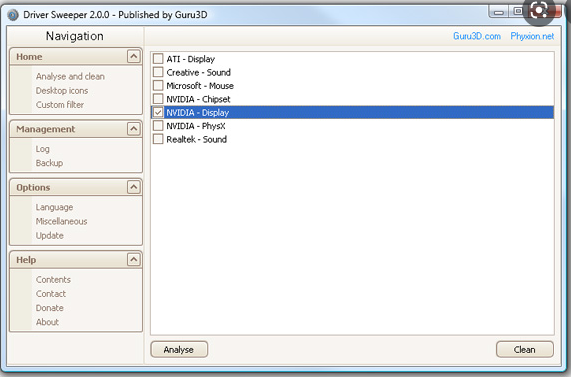Image resolution: width=571 pixels, height=377 pixels.
Task: Open the Custom filter page
Action: [x=60, y=105]
